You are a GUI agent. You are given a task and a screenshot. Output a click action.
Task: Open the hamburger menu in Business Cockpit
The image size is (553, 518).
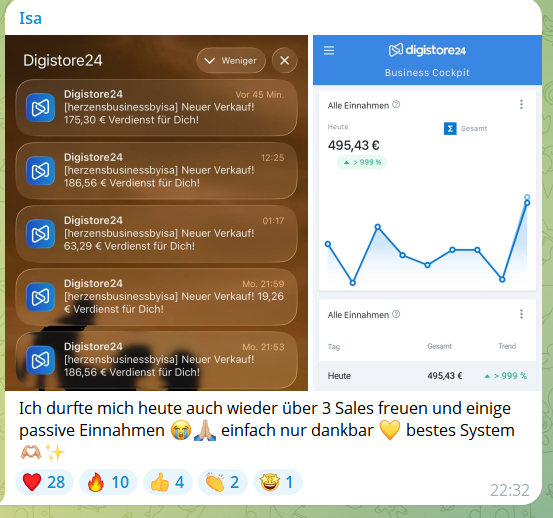[x=329, y=50]
